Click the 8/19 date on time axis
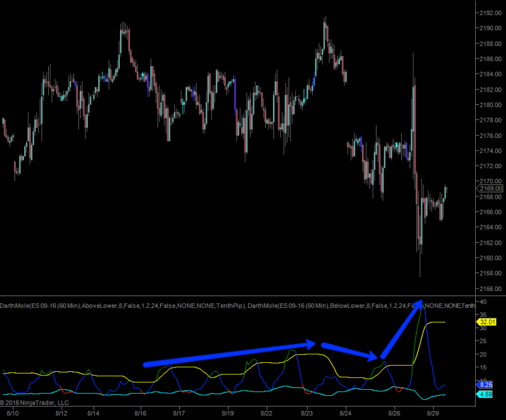Viewport: 506px width, 420px height. tap(228, 413)
